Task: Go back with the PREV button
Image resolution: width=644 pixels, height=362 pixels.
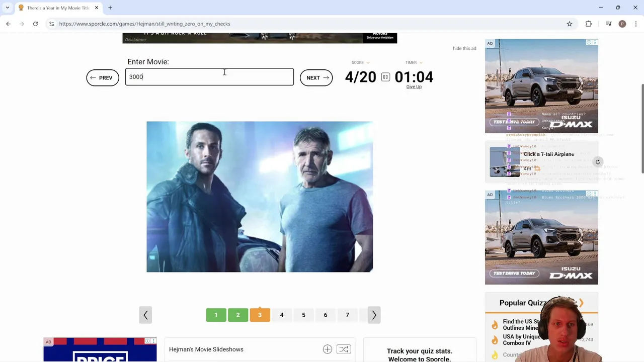Action: coord(103,77)
